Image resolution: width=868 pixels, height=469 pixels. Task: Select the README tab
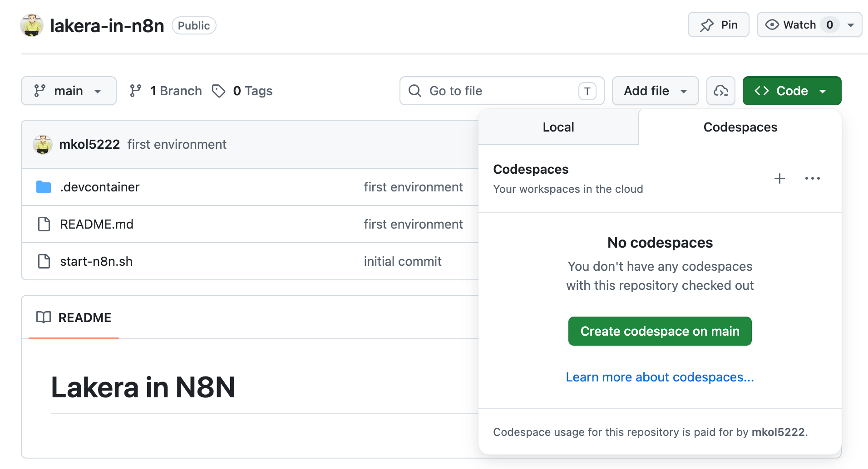pos(74,318)
